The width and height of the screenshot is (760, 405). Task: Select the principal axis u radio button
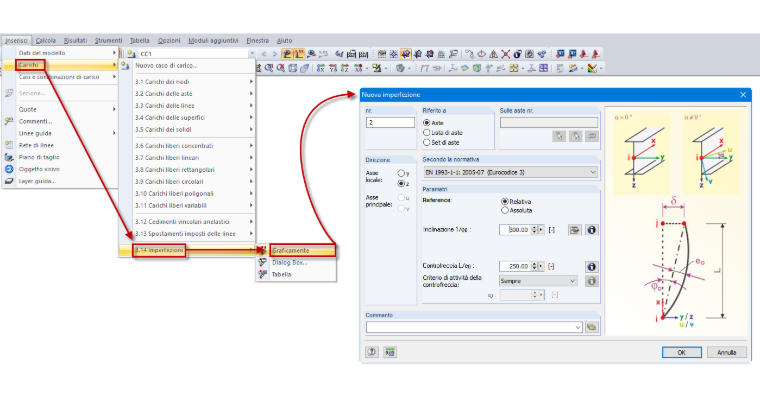(x=401, y=198)
